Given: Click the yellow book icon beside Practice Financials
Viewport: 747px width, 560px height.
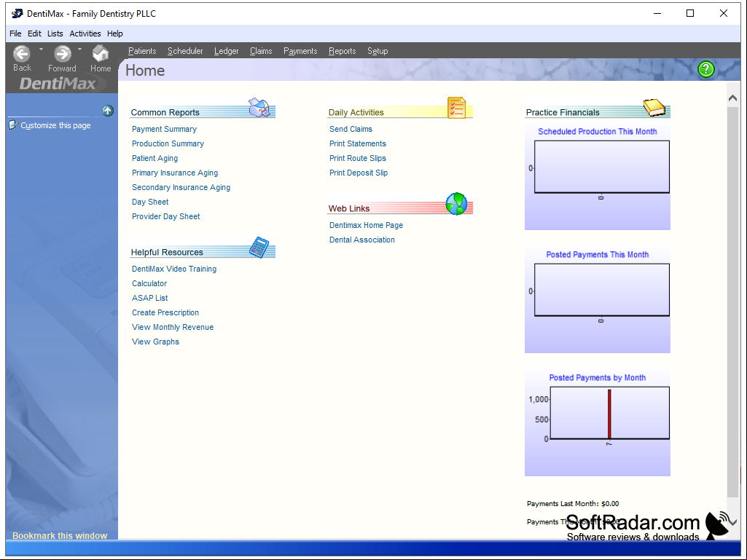Looking at the screenshot, I should (654, 108).
